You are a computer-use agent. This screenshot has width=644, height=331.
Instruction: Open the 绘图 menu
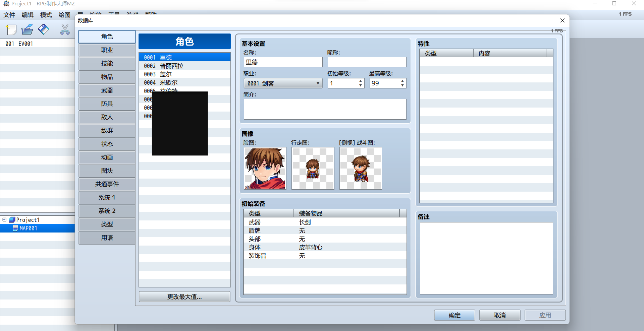[x=64, y=15]
